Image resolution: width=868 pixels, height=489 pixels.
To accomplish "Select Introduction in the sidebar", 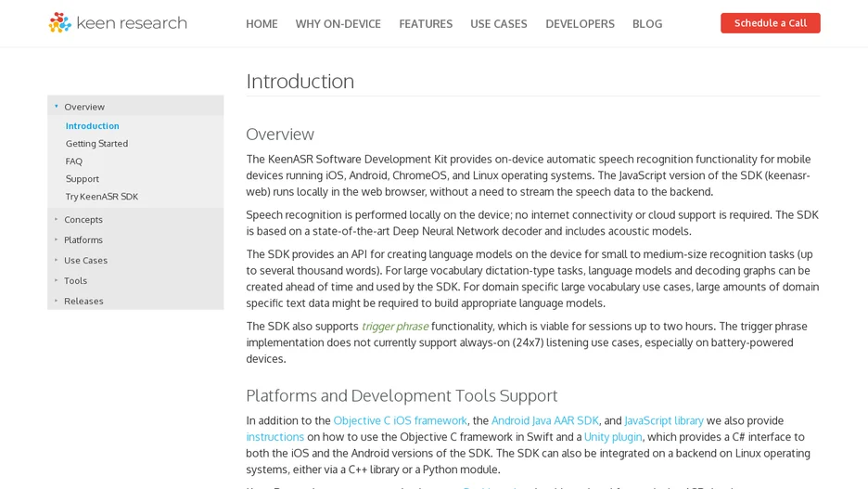I will [93, 125].
